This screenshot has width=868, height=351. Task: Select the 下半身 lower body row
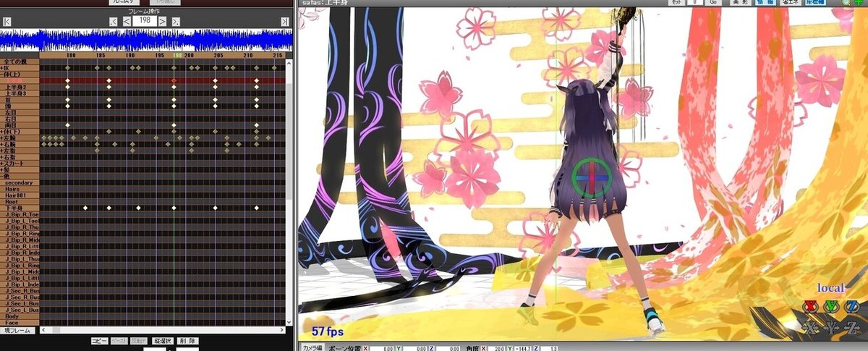click(x=20, y=208)
